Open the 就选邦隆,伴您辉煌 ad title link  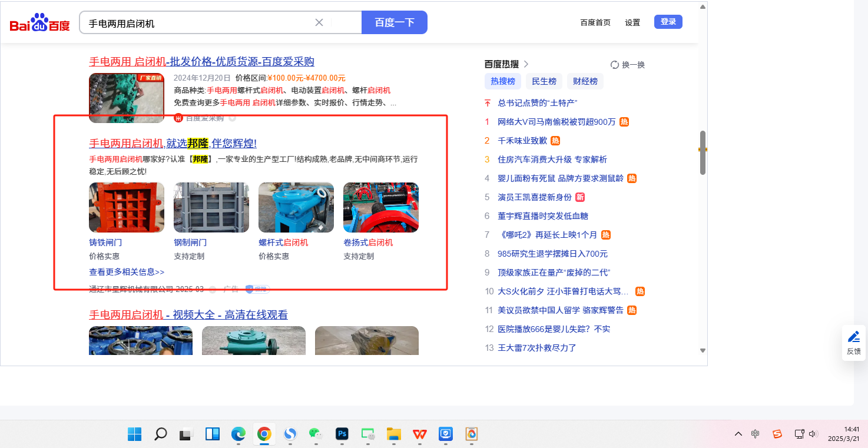click(x=173, y=144)
